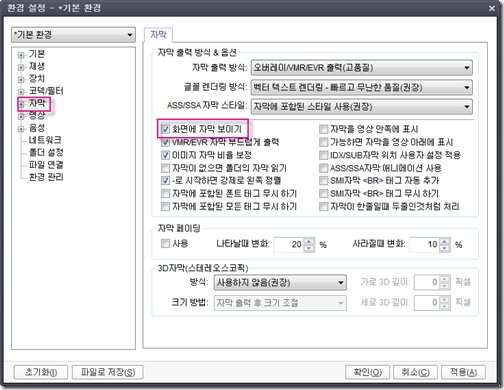Screen dimensions: 504x390
Task: Click the 사라질때 변화 value field
Action: [x=424, y=244]
